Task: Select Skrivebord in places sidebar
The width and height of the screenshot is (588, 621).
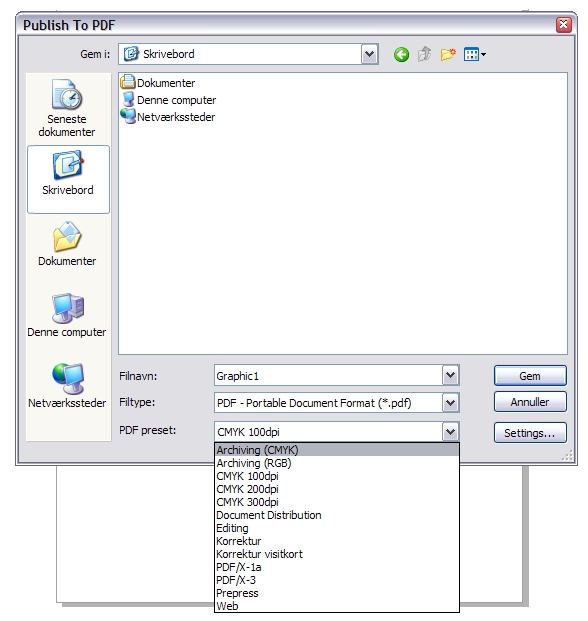Action: (68, 179)
